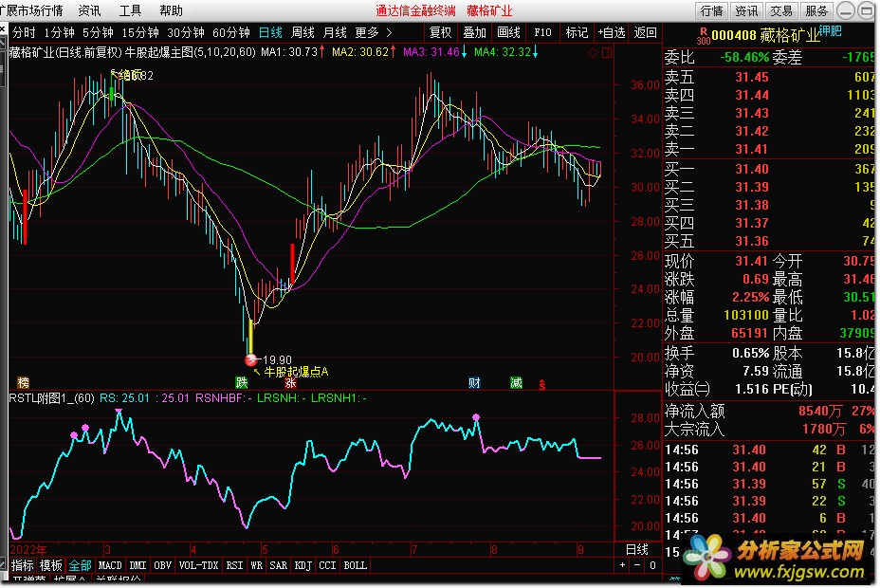The height and width of the screenshot is (588, 880).
Task: Switch sub-chart to KDJ indicator
Action: click(x=303, y=565)
